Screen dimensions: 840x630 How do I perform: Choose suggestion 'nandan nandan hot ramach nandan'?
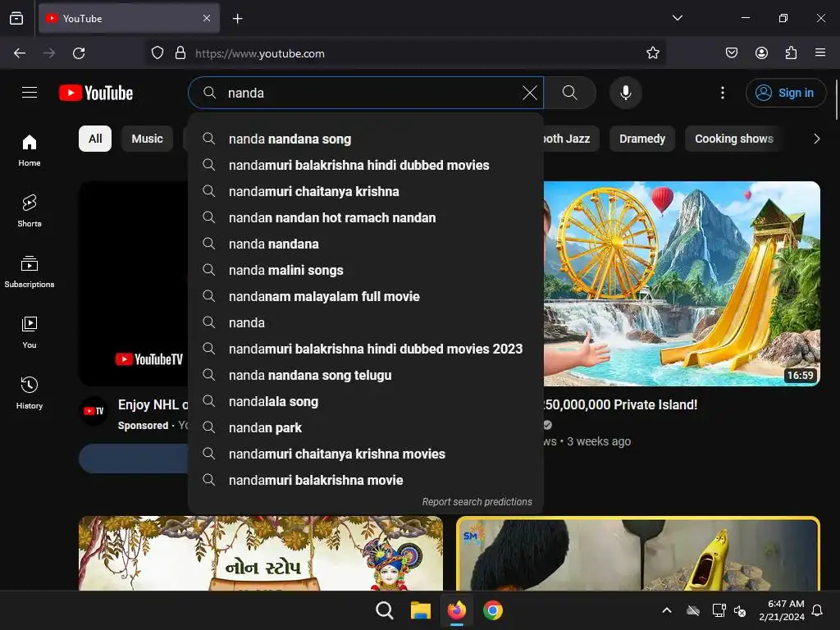coord(366,217)
